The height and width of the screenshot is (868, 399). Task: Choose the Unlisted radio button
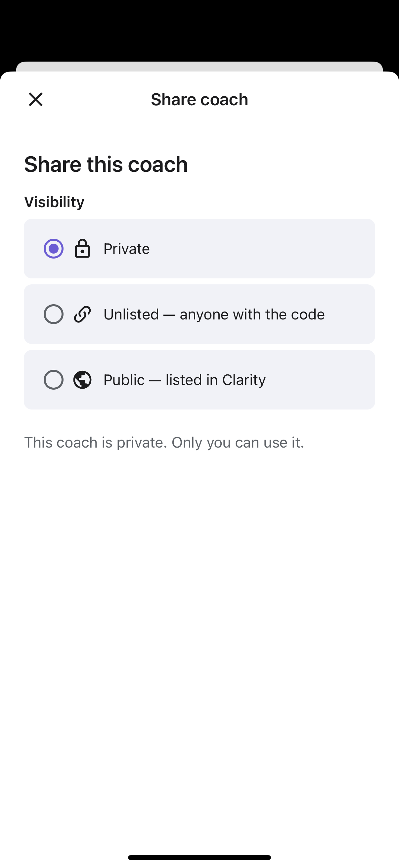(54, 314)
